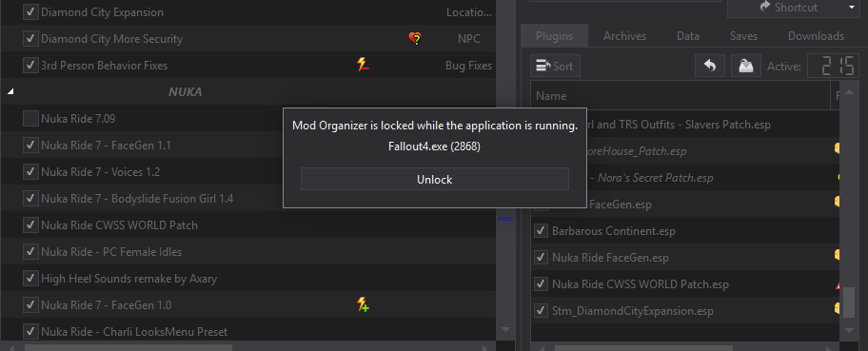868x351 pixels.
Task: Switch to the Data tab
Action: click(687, 36)
